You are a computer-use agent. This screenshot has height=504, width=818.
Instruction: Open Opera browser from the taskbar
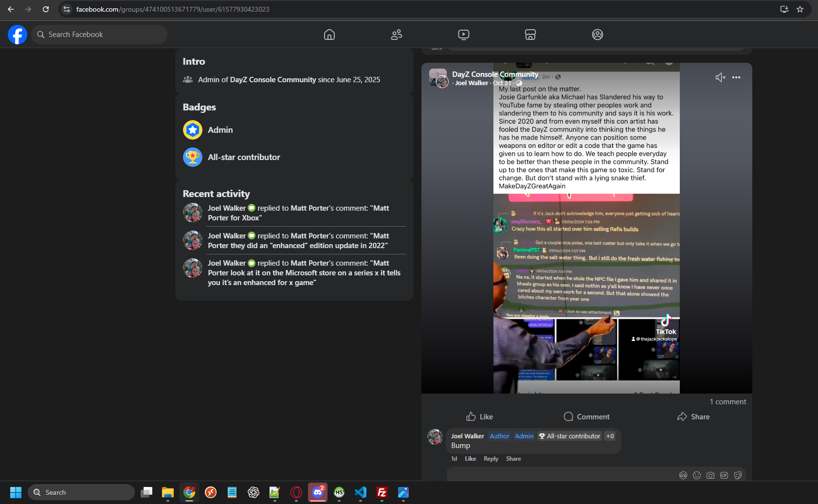(x=296, y=492)
